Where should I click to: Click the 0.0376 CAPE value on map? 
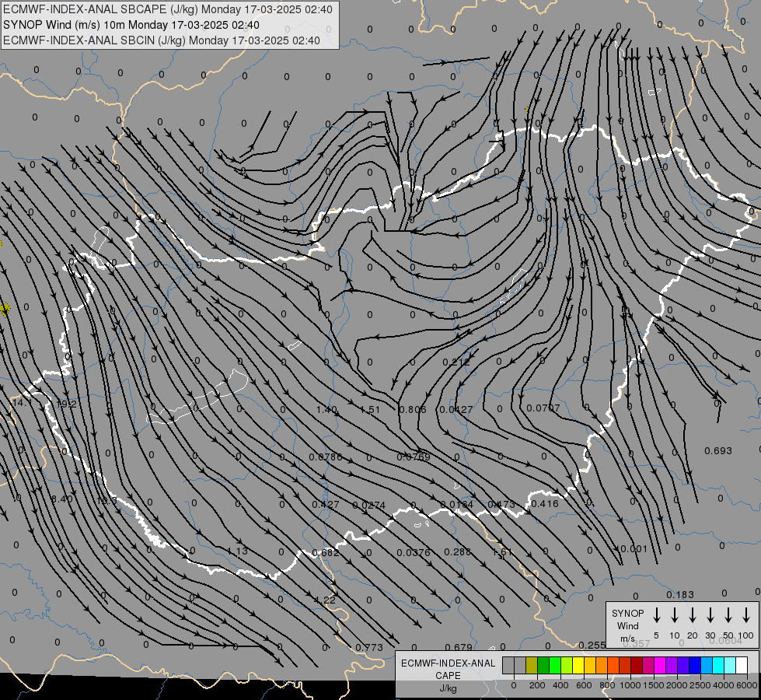click(x=413, y=552)
